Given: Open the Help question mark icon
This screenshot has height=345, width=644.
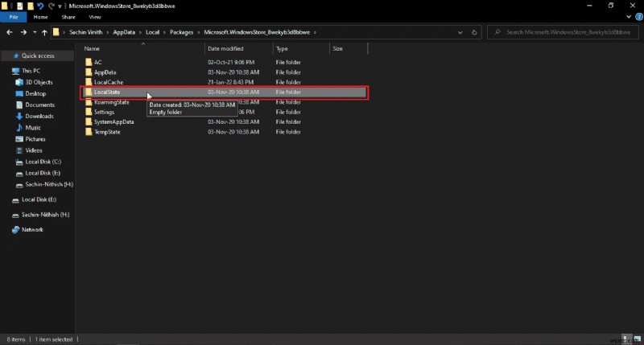Looking at the screenshot, I should click(639, 17).
